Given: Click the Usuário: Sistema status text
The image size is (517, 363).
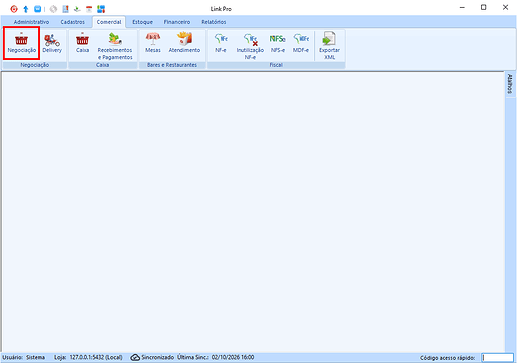Looking at the screenshot, I should click(x=24, y=357).
